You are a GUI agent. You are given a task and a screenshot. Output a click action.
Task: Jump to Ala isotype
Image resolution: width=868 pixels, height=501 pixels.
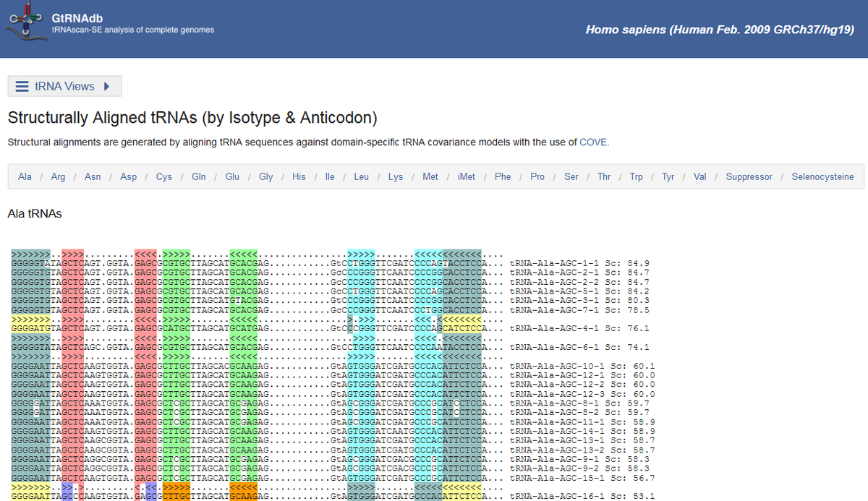tap(25, 176)
